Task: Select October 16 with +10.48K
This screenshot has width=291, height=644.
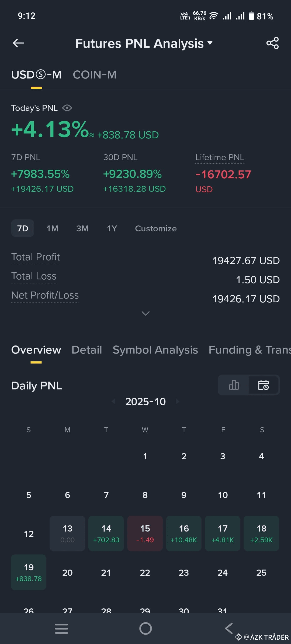Action: pos(184,533)
